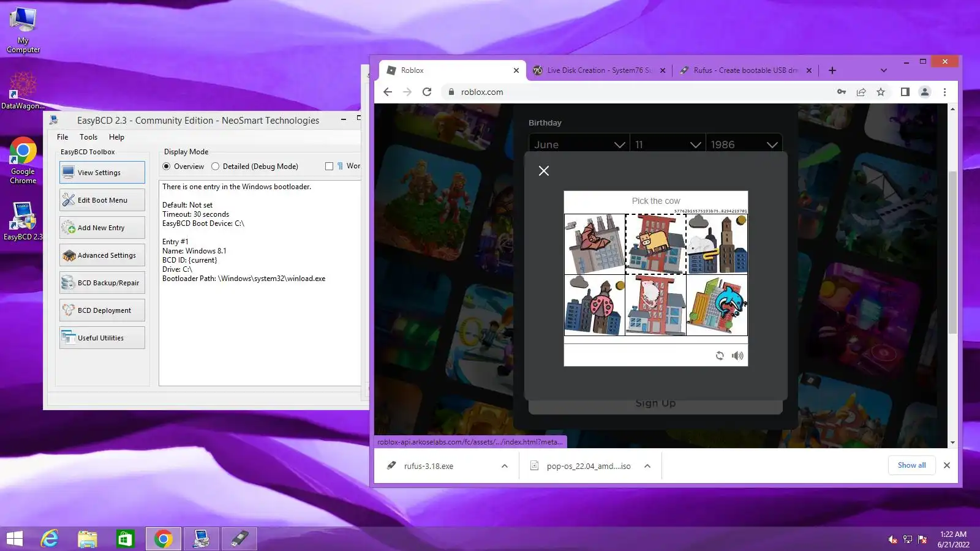
Task: Restart the captcha challenge
Action: point(720,356)
